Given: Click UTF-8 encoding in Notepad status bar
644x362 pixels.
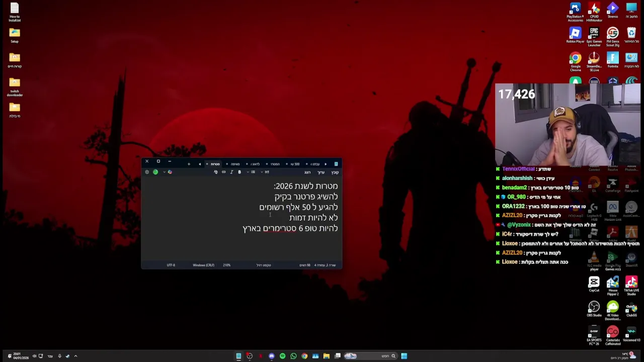Looking at the screenshot, I should click(x=171, y=265).
